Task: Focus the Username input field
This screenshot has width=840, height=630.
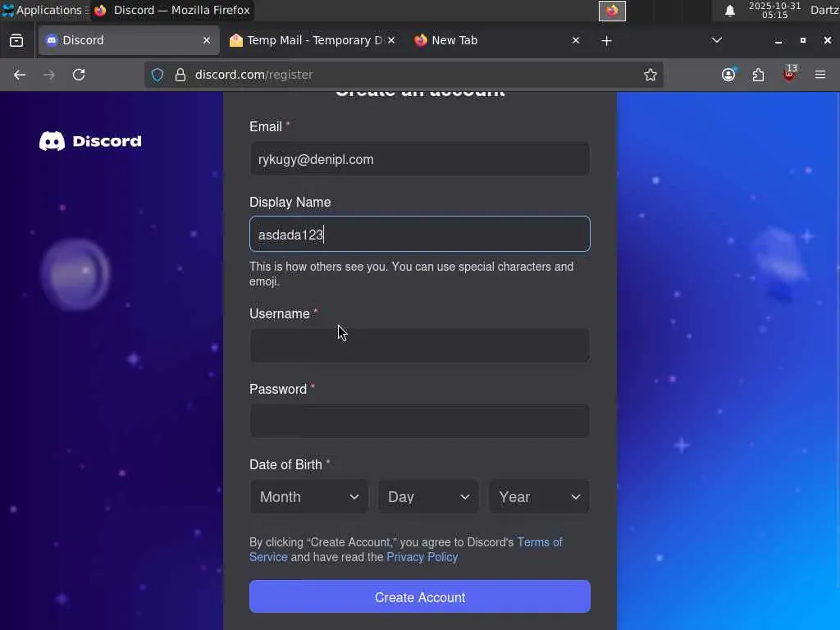Action: (x=419, y=345)
